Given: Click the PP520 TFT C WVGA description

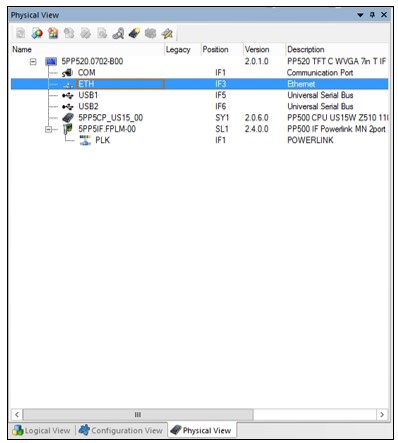Looking at the screenshot, I should [336, 61].
